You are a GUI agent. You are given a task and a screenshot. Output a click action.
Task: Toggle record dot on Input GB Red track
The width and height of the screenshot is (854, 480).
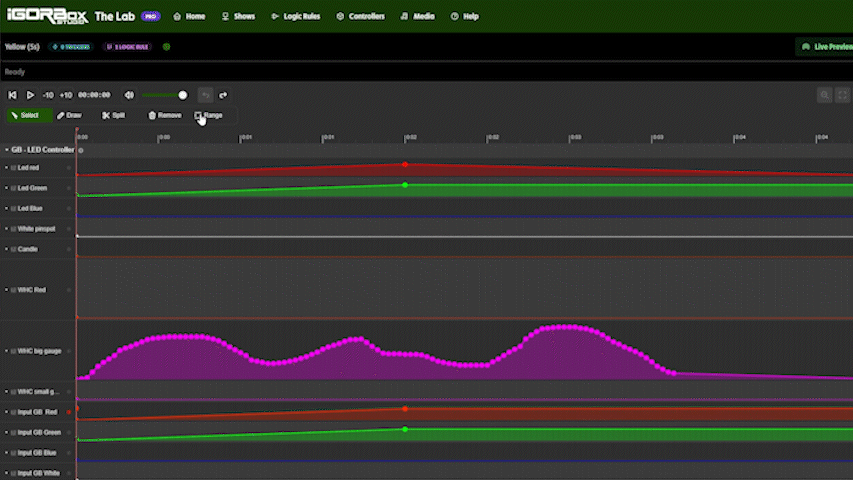[x=69, y=412]
